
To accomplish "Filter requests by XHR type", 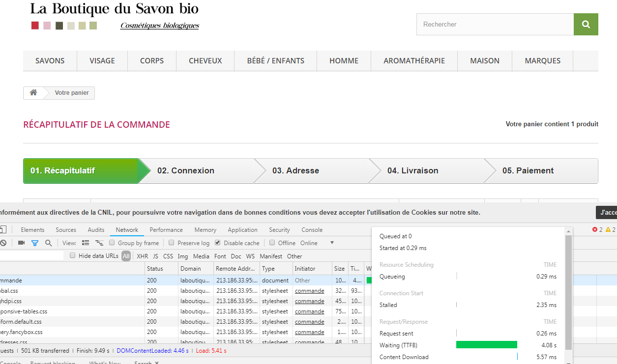I will click(x=142, y=256).
